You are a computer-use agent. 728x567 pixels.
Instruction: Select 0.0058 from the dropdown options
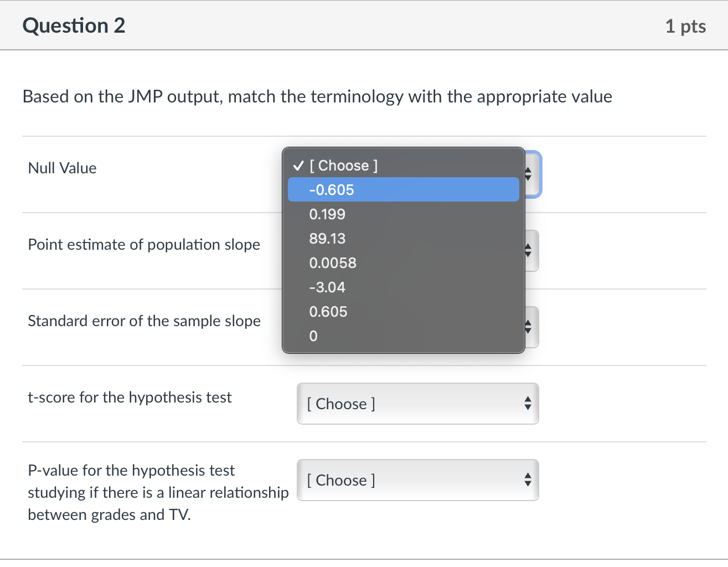[404, 262]
